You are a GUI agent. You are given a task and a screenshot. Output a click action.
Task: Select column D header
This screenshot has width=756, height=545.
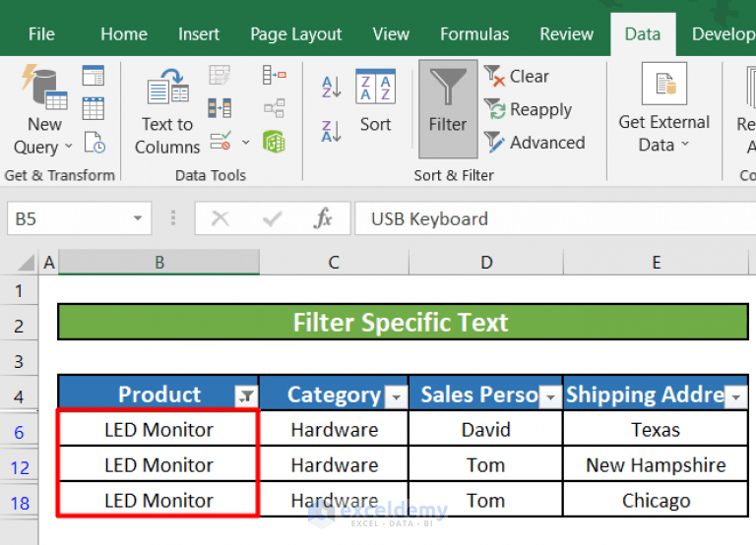pyautogui.click(x=486, y=263)
